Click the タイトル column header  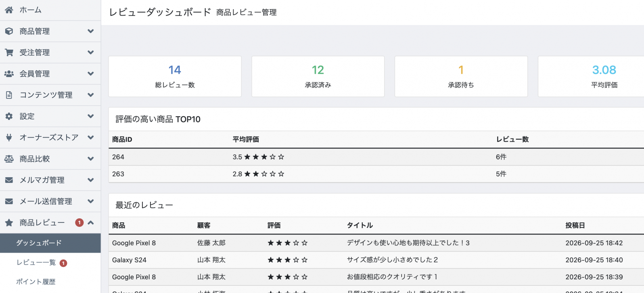pos(360,225)
